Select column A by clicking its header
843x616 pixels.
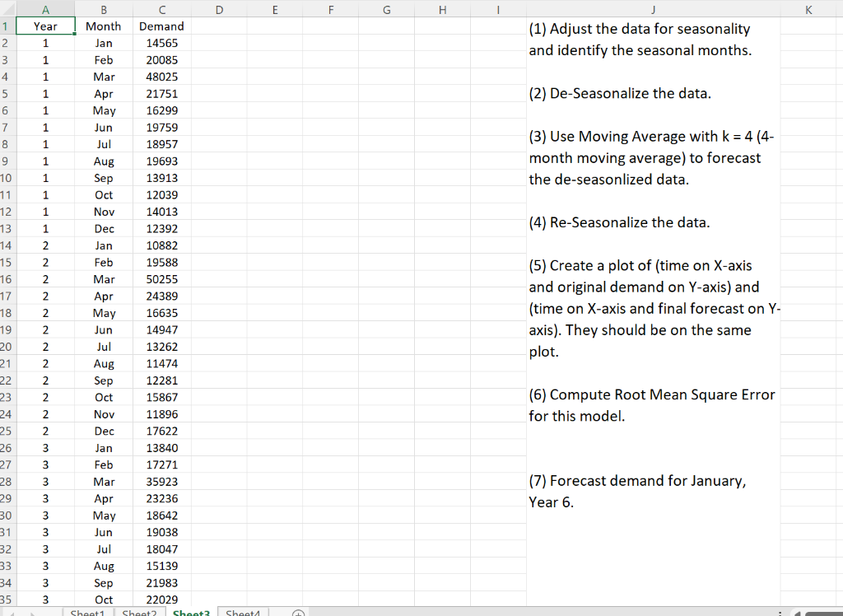click(x=45, y=8)
